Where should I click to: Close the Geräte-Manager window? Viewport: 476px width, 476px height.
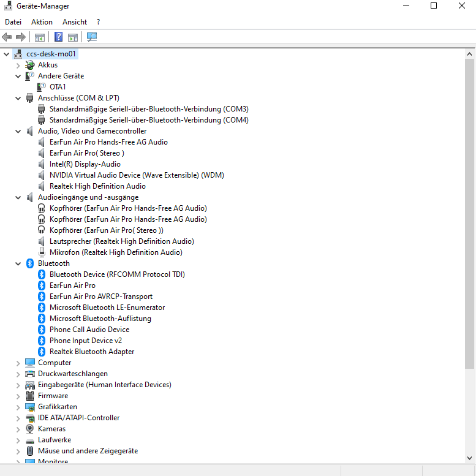462,6
